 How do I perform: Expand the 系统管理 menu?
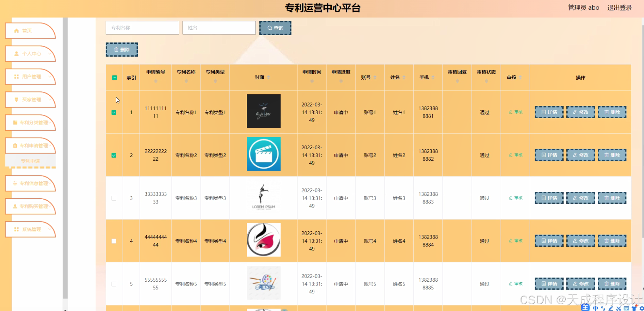click(30, 229)
